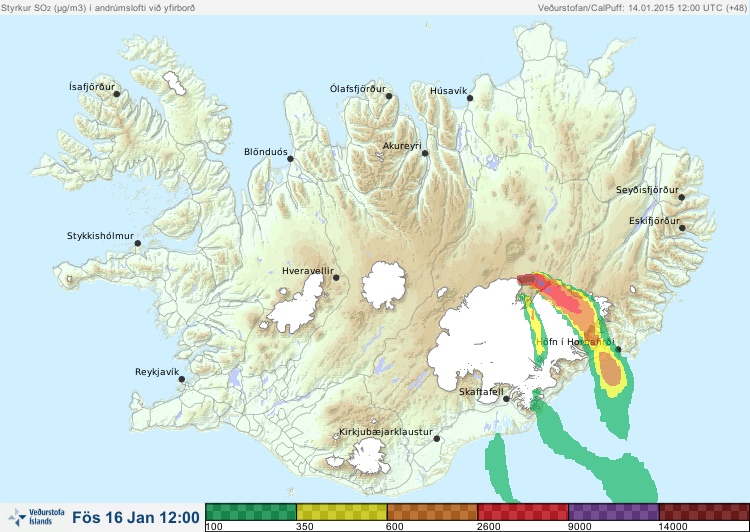Click the Húsavík label
750x532 pixels.
tap(449, 91)
